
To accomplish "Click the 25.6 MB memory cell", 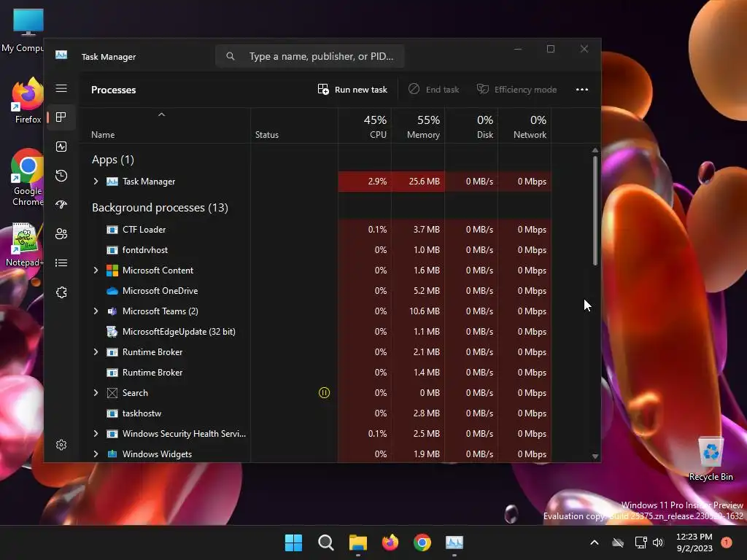I will click(x=418, y=182).
